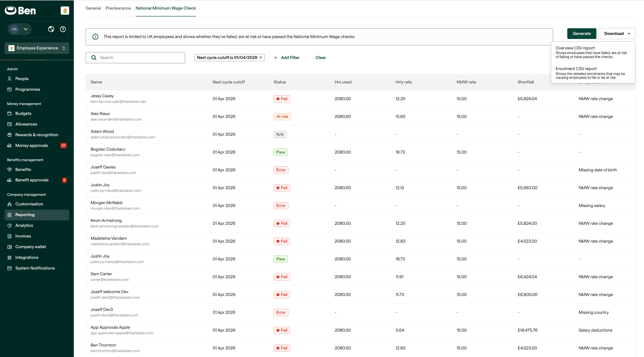Click the Benefit approvals icon
Screen dimensions: 644x357
(10, 180)
